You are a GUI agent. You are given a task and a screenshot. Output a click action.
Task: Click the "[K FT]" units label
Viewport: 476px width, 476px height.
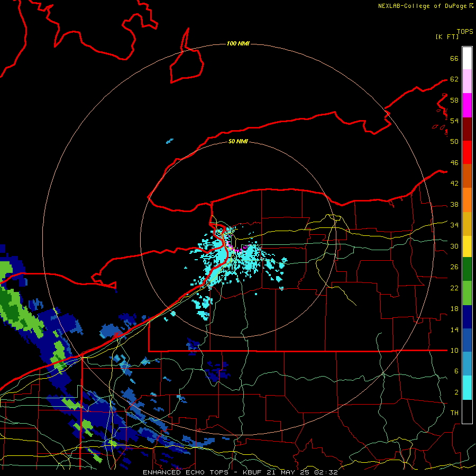pos(447,36)
